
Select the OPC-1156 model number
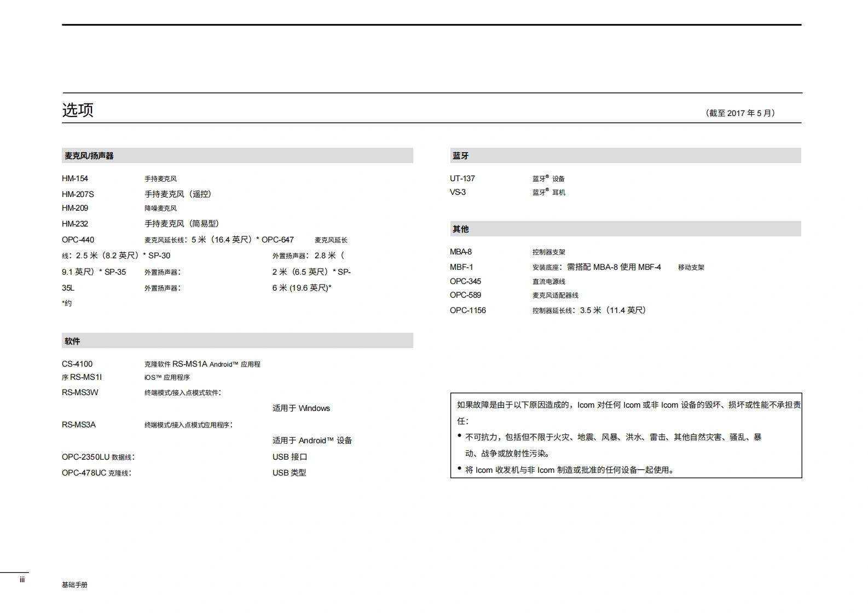[468, 310]
